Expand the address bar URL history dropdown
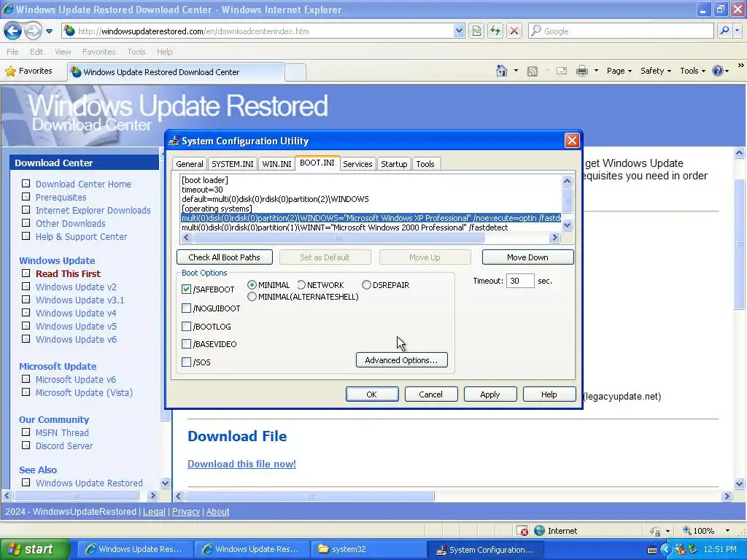 coord(458,31)
